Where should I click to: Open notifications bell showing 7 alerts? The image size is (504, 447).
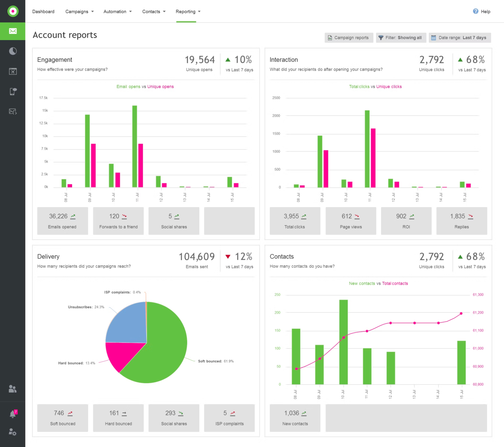pyautogui.click(x=13, y=413)
